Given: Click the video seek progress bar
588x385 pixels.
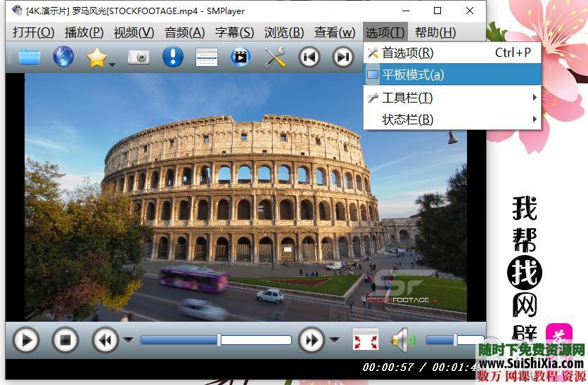Looking at the screenshot, I should pos(215,341).
